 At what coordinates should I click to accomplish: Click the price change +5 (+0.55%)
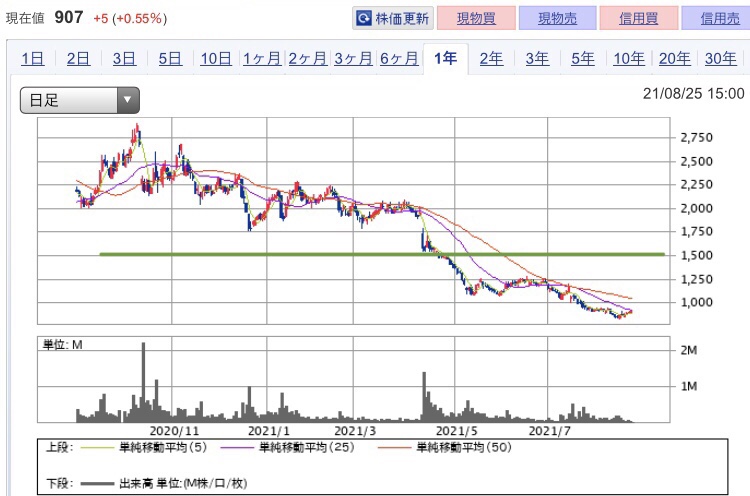(x=130, y=19)
